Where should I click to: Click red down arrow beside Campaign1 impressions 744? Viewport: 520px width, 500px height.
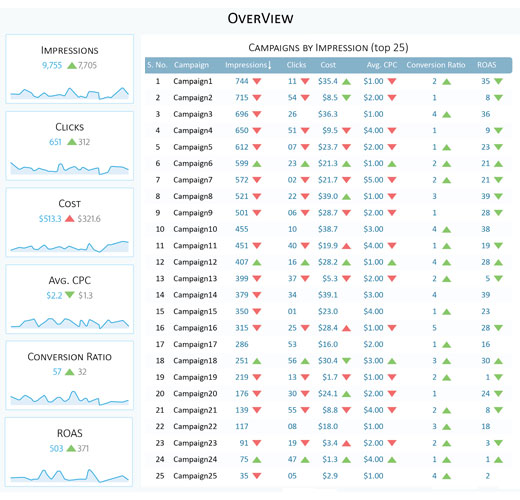(x=257, y=81)
